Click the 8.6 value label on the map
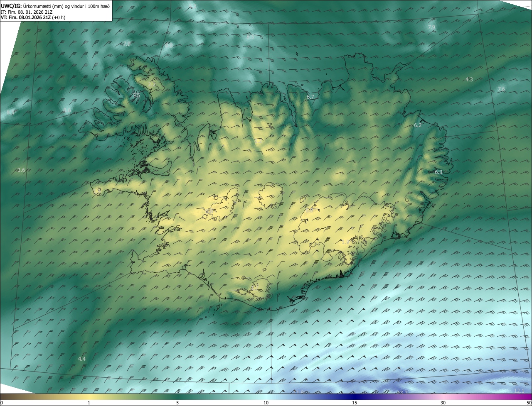532x406 pixels. pyautogui.click(x=66, y=110)
